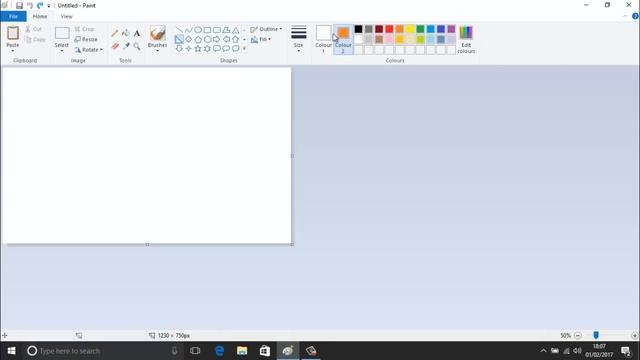Click the taskbar search box

point(102,351)
